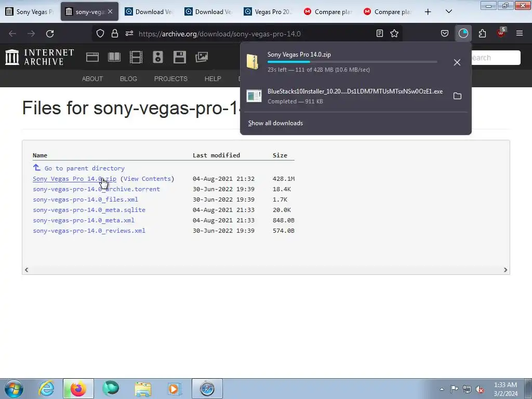
Task: Switch to the Sony Vegas Pr tab
Action: point(30,11)
